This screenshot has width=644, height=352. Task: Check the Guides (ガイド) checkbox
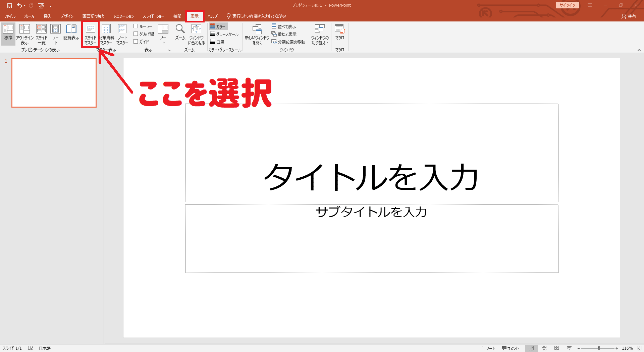[x=136, y=42]
